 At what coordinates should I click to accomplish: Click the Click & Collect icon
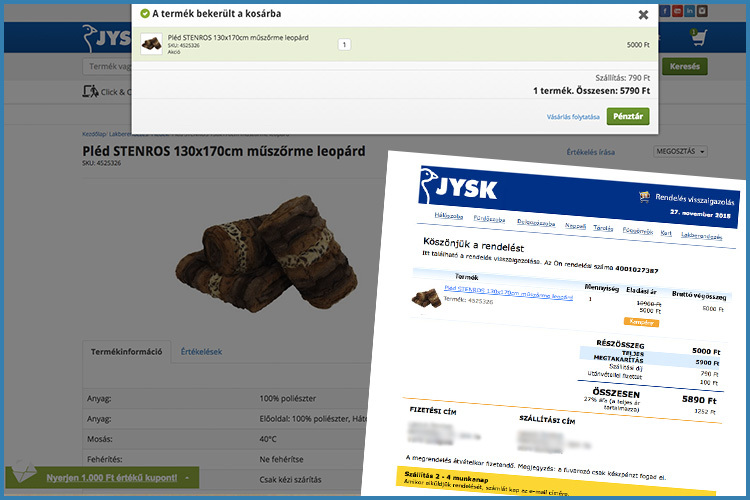click(90, 91)
